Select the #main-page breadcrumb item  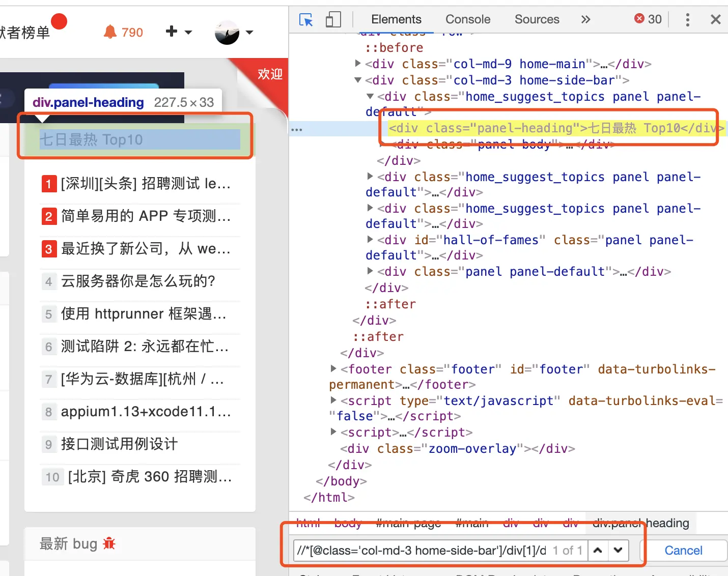tap(408, 523)
